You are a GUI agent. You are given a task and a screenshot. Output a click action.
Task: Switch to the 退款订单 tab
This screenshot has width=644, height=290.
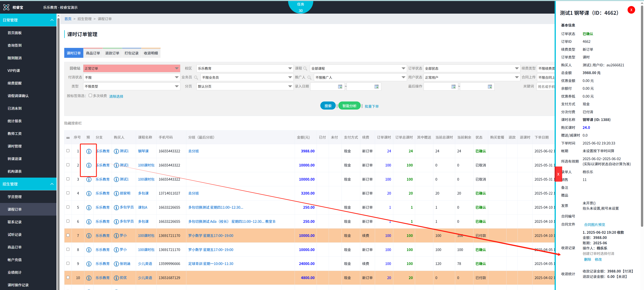click(x=112, y=53)
